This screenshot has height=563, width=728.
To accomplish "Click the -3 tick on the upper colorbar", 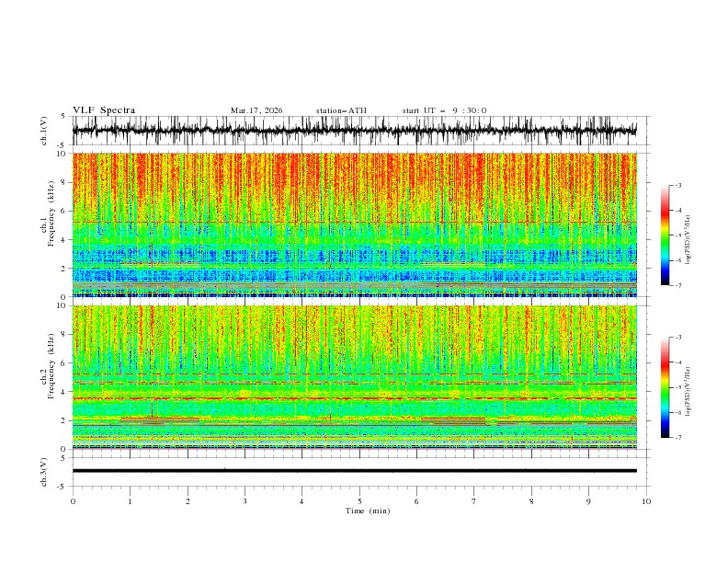I will click(x=677, y=186).
